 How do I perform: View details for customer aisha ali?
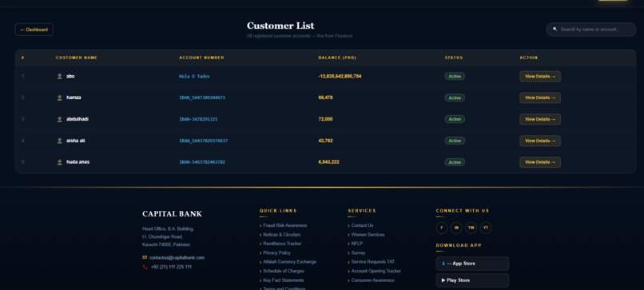540,141
